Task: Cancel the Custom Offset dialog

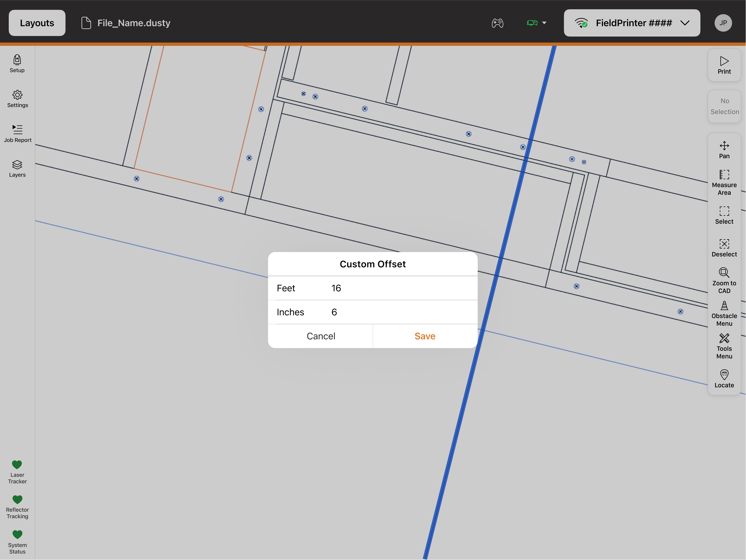Action: tap(320, 336)
